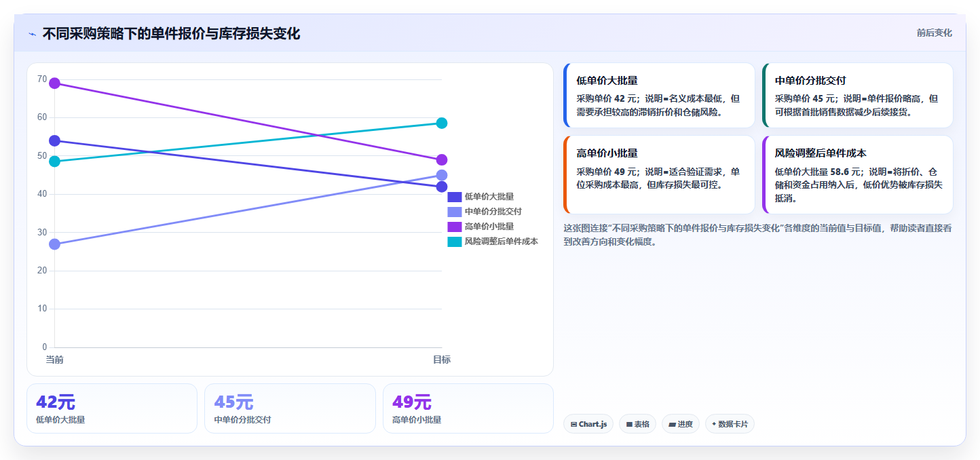The image size is (980, 460).
Task: Click the y-axis value 70
Action: click(42, 79)
